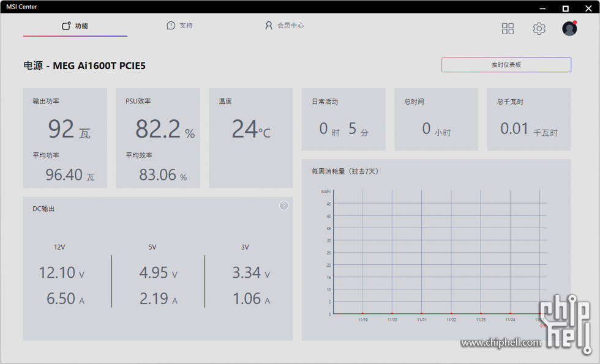Go to the 会员中心 member center tab
600x364 pixels.
(x=284, y=26)
